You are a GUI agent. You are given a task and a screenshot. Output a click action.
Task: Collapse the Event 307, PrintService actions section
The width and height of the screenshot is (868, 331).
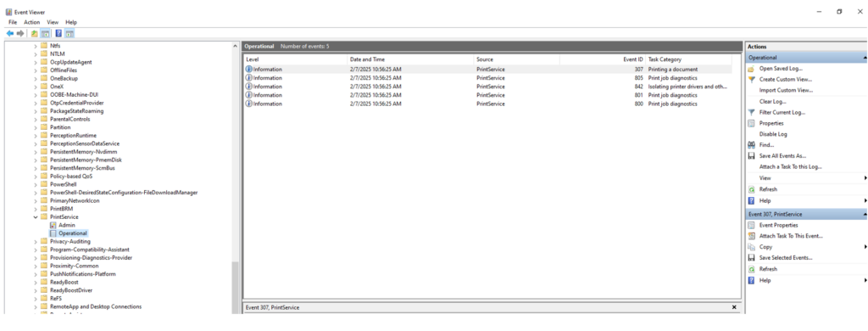click(864, 214)
